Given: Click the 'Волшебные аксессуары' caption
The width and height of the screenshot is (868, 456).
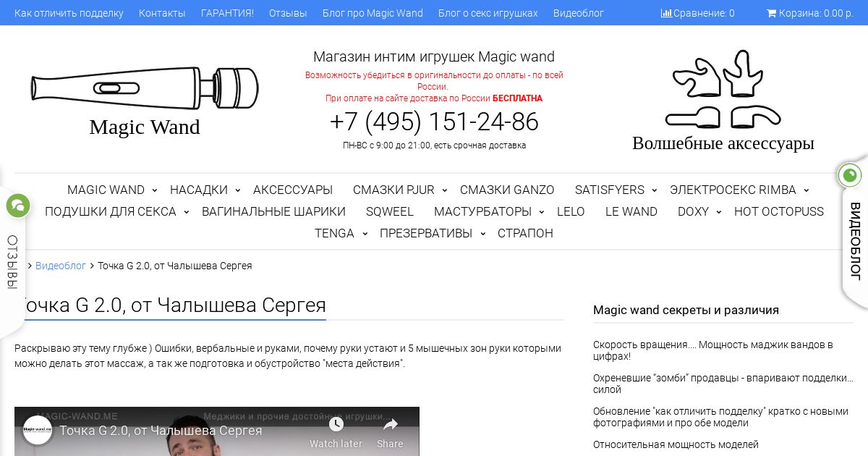Looking at the screenshot, I should coord(723,143).
